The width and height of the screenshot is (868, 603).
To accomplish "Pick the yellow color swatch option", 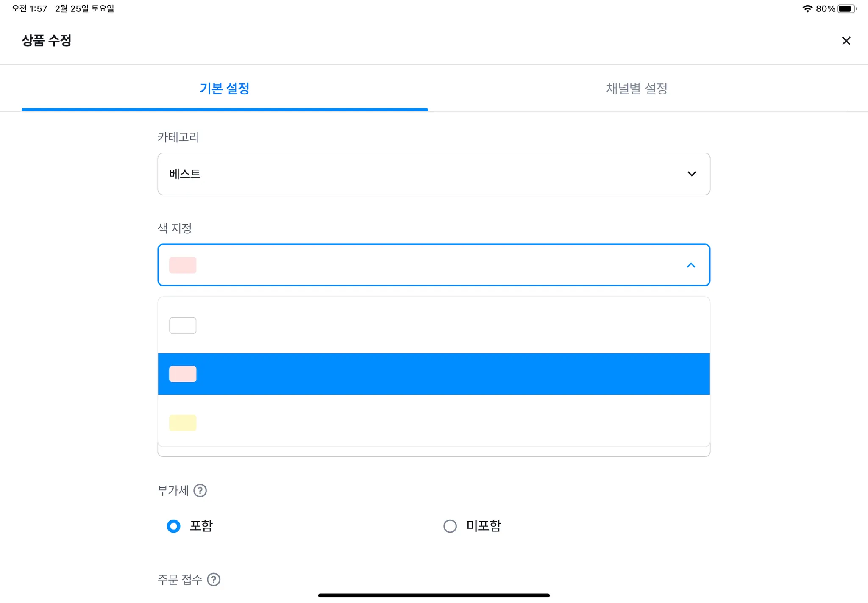I will tap(183, 422).
